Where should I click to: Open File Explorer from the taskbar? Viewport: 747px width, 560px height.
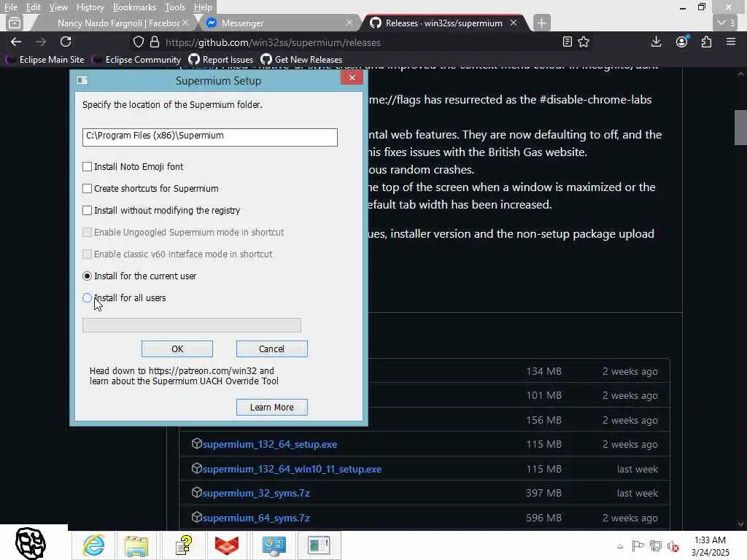[136, 545]
